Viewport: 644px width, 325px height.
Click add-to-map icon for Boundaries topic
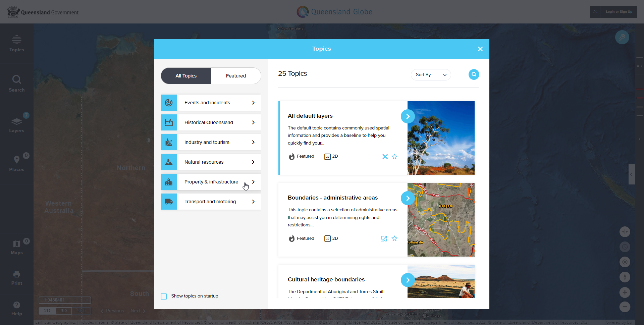[384, 238]
